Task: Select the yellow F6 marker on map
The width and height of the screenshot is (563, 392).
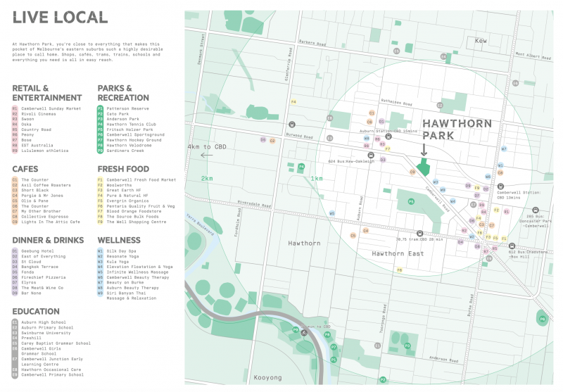Action: click(399, 270)
